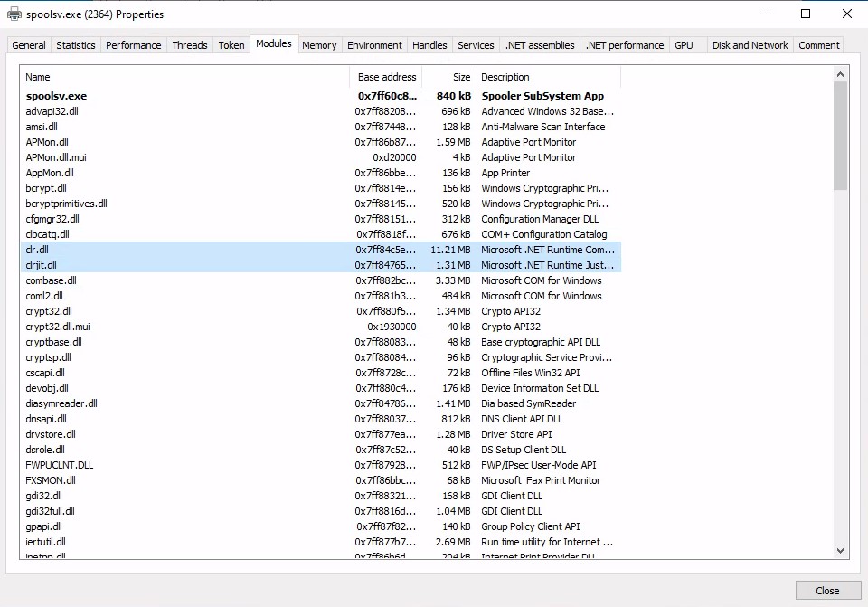The width and height of the screenshot is (868, 607).
Task: View the Token tab
Action: click(230, 44)
